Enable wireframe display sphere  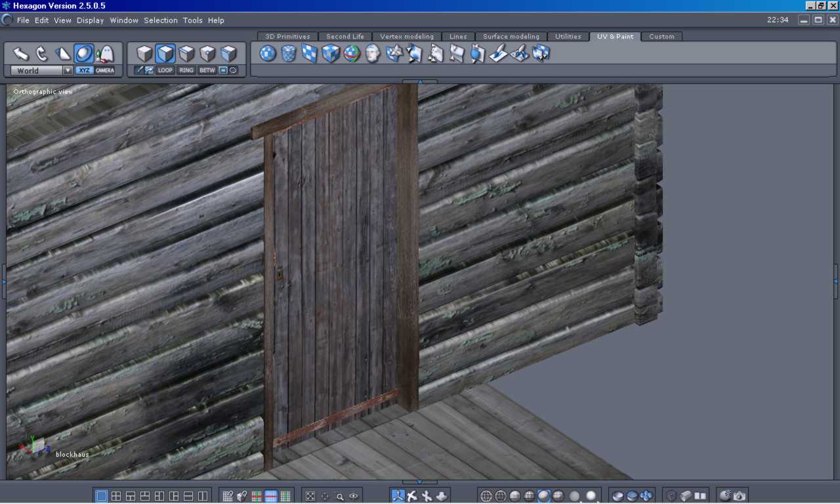486,496
